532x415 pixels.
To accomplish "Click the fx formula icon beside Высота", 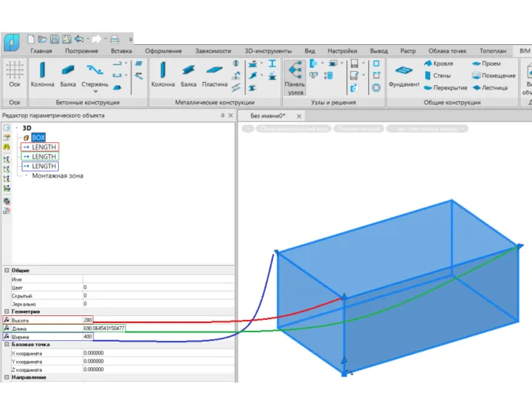I will point(6,320).
